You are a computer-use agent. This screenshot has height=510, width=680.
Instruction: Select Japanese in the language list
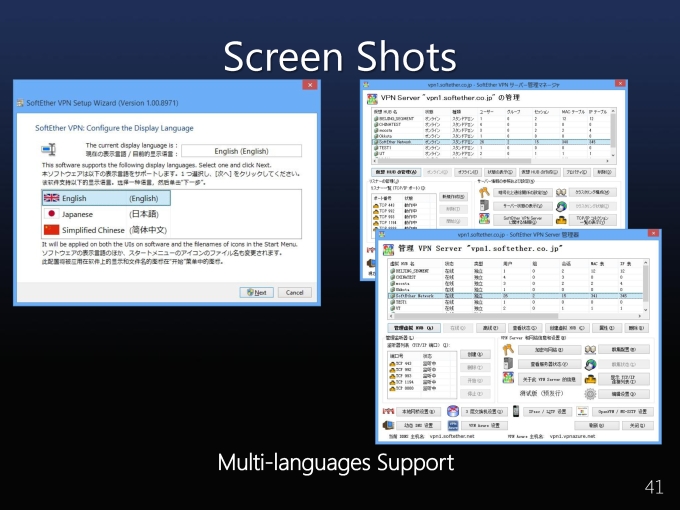(106, 214)
